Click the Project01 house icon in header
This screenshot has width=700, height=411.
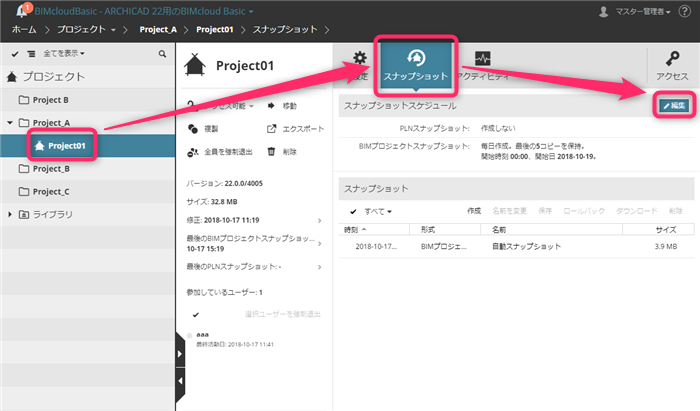point(195,65)
